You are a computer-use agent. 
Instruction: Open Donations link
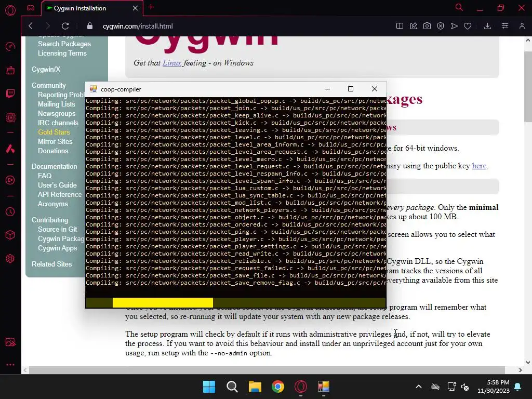[x=53, y=151]
